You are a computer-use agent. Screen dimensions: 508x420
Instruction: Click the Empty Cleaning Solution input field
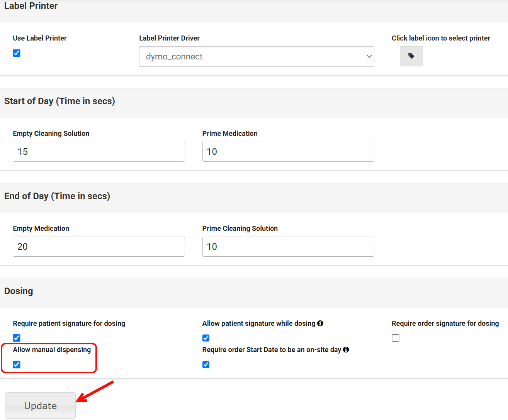tap(99, 152)
